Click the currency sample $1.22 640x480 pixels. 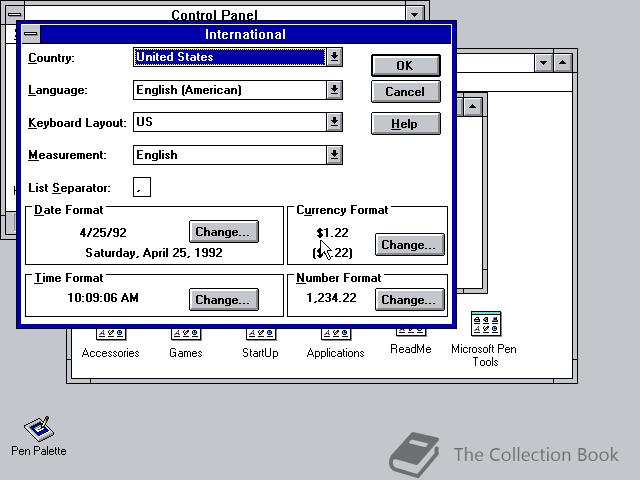click(x=332, y=233)
